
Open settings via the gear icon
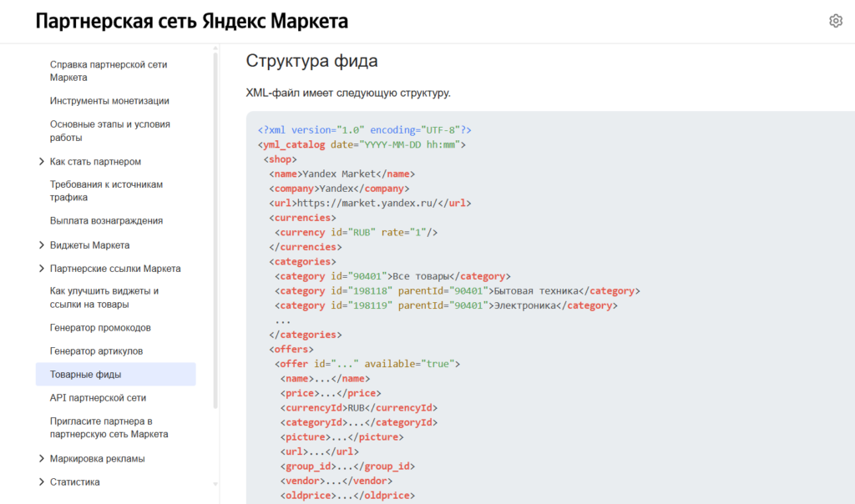(836, 20)
